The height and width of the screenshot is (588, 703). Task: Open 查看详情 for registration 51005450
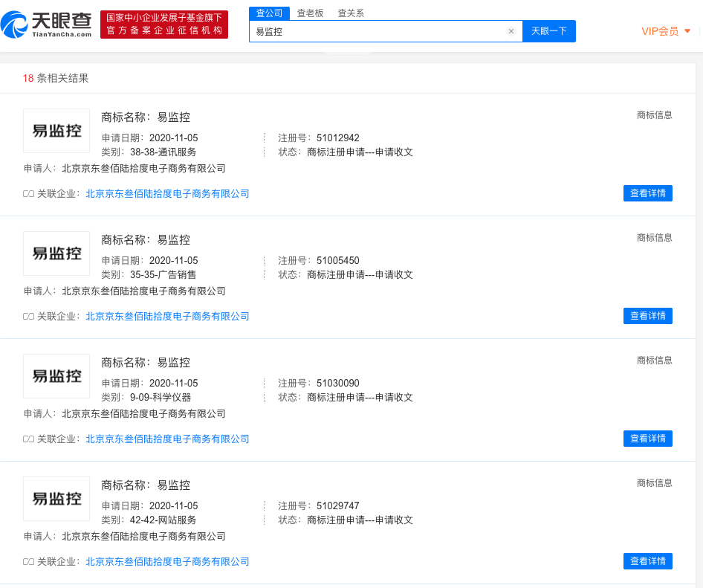648,316
